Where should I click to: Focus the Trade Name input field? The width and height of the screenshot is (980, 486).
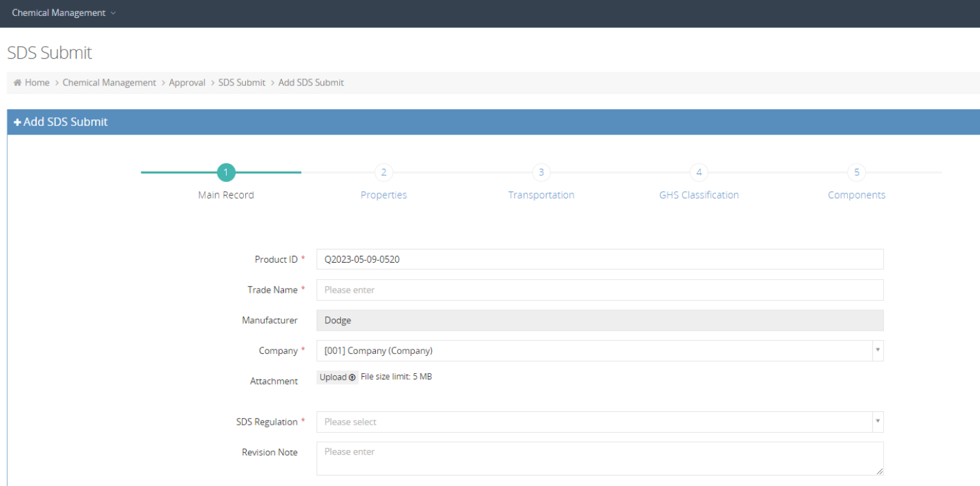(600, 290)
